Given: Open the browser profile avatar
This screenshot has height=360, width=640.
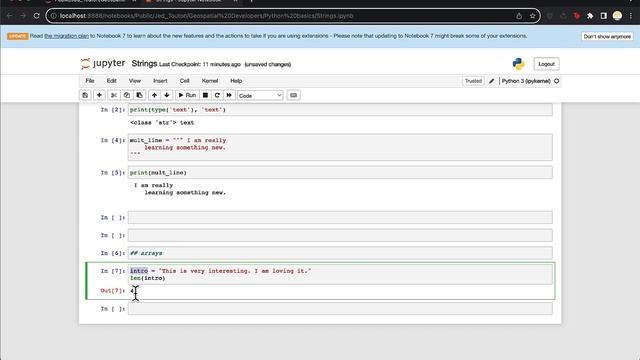Looking at the screenshot, I should coord(617,16).
